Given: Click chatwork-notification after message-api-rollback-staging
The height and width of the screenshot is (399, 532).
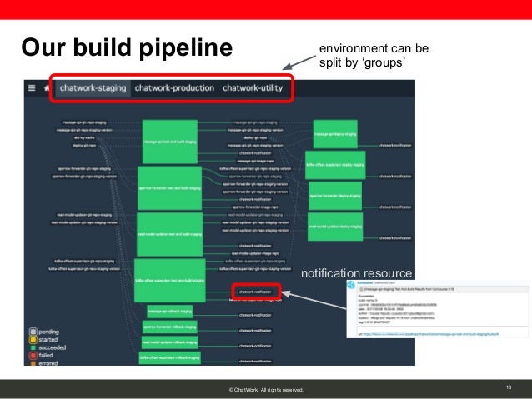Looking at the screenshot, I should point(255,315).
